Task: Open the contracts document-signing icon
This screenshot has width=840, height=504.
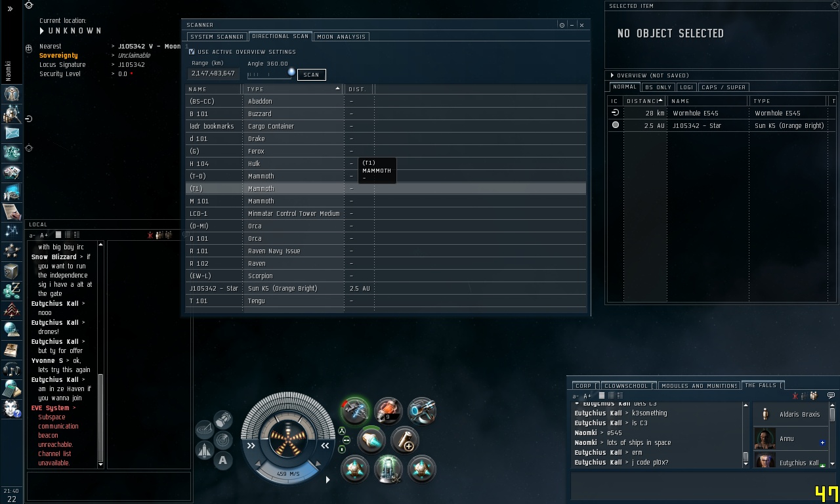Action: tap(12, 212)
